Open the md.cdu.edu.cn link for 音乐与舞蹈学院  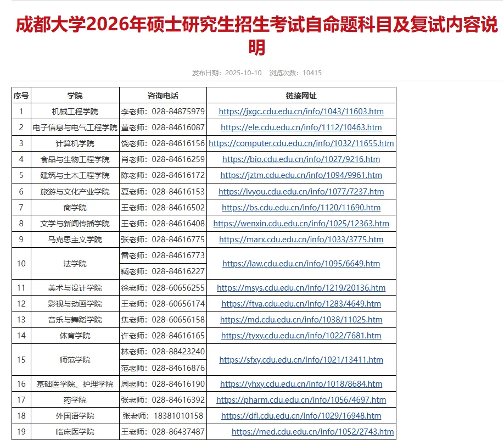[301, 320]
